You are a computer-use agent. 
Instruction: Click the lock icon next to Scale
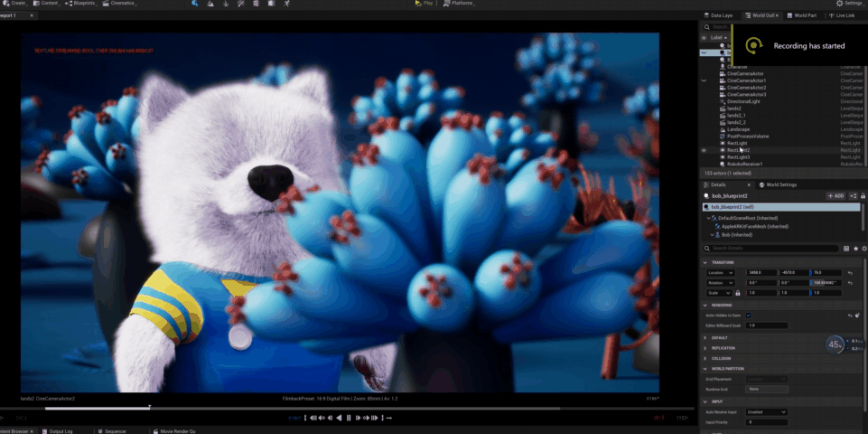pos(738,293)
